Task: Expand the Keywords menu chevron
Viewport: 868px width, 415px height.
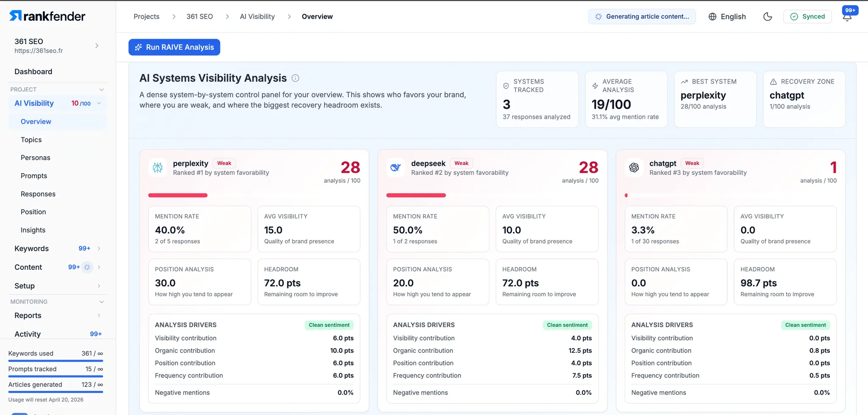Action: [99, 249]
